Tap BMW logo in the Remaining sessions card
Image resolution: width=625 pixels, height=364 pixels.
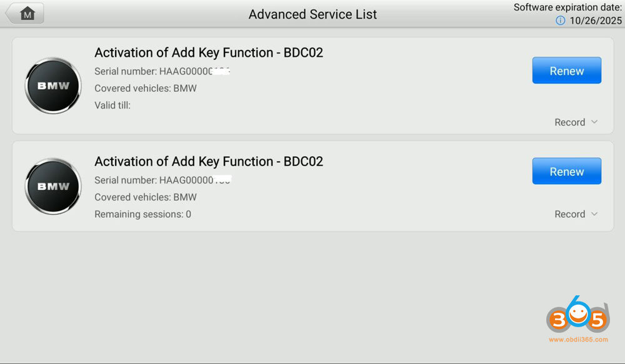coord(53,186)
